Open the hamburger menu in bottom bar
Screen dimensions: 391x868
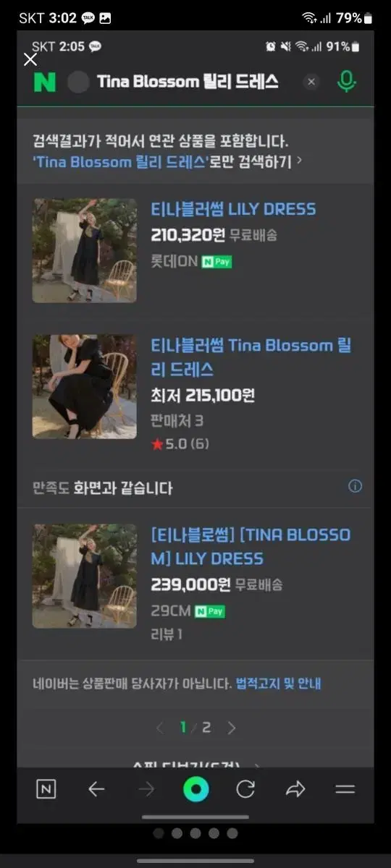click(345, 789)
